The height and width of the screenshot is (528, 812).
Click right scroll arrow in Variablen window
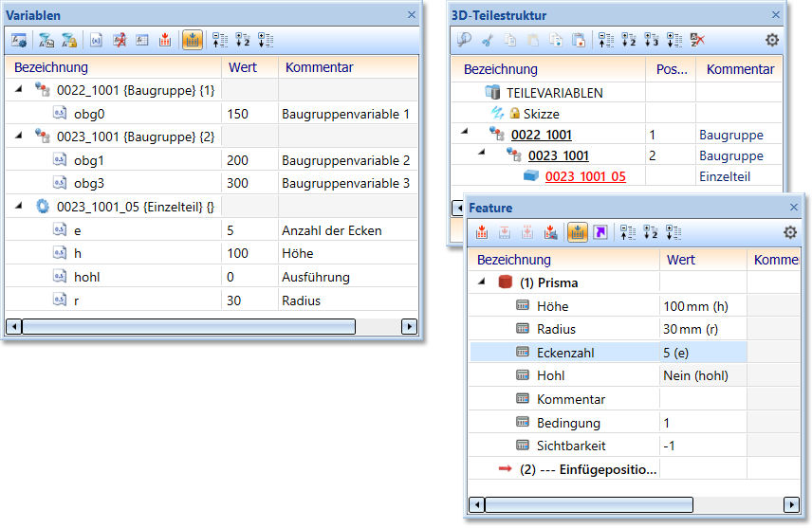[x=409, y=327]
